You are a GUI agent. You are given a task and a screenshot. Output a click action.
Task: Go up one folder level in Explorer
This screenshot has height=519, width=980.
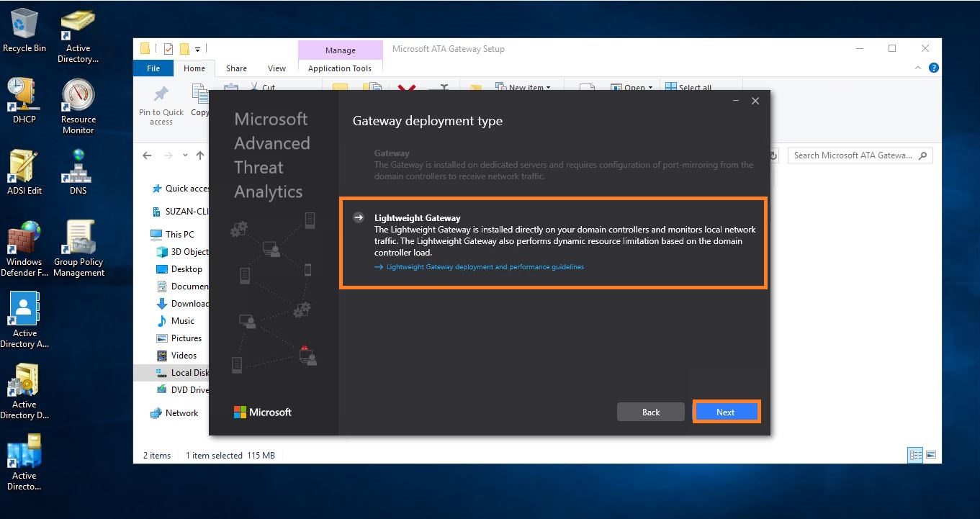199,155
